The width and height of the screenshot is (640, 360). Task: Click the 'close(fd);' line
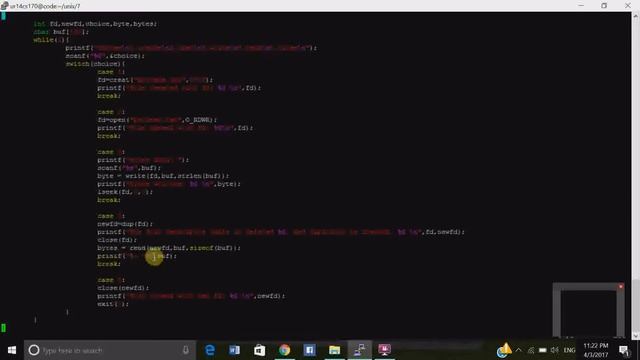point(117,240)
